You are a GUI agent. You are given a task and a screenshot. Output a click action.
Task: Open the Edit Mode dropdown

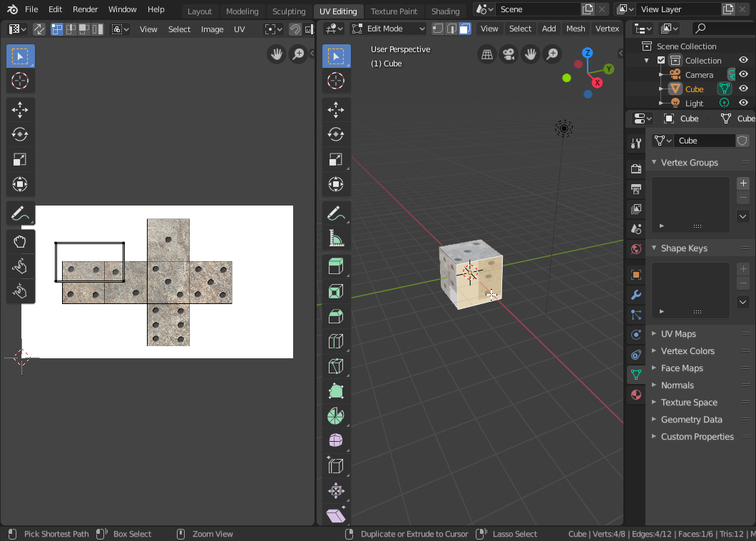[388, 29]
